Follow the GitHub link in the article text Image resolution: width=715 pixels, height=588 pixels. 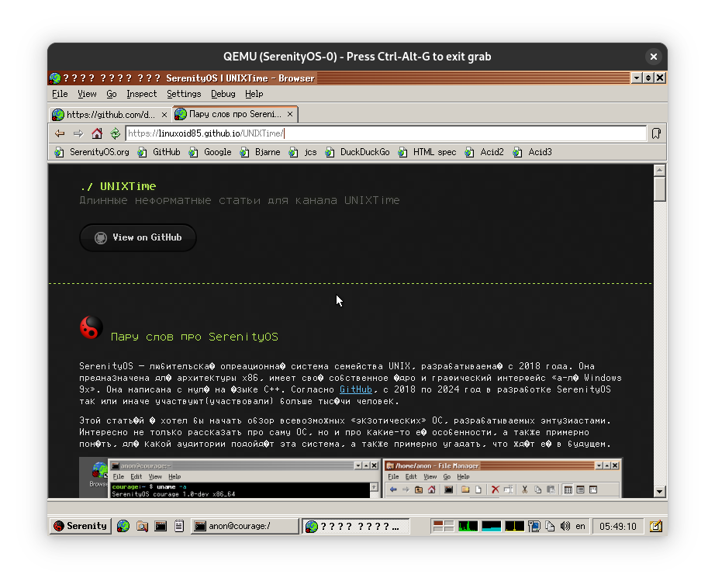(x=356, y=389)
